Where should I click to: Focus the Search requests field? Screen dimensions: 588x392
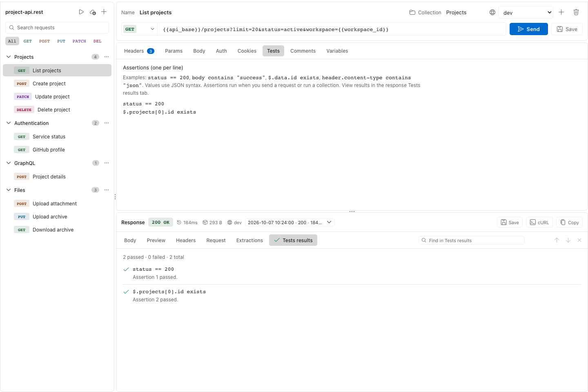pyautogui.click(x=57, y=27)
